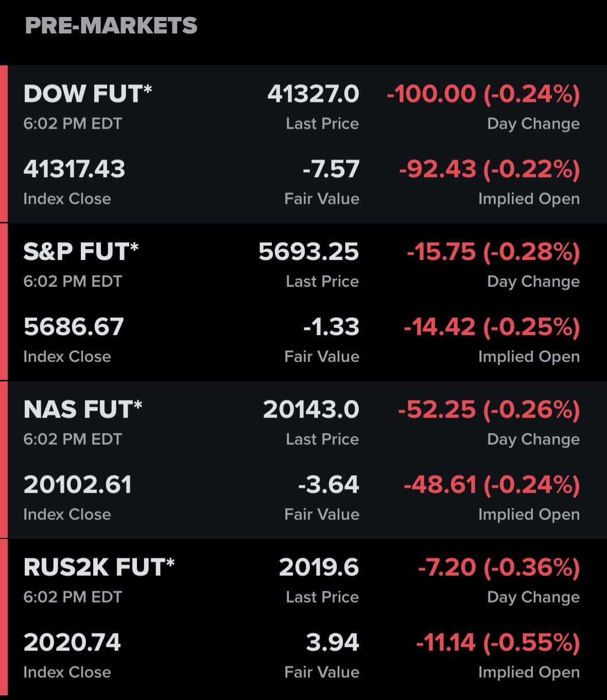Click Russell index close 2020.74
Image resolution: width=607 pixels, height=700 pixels.
click(x=72, y=642)
